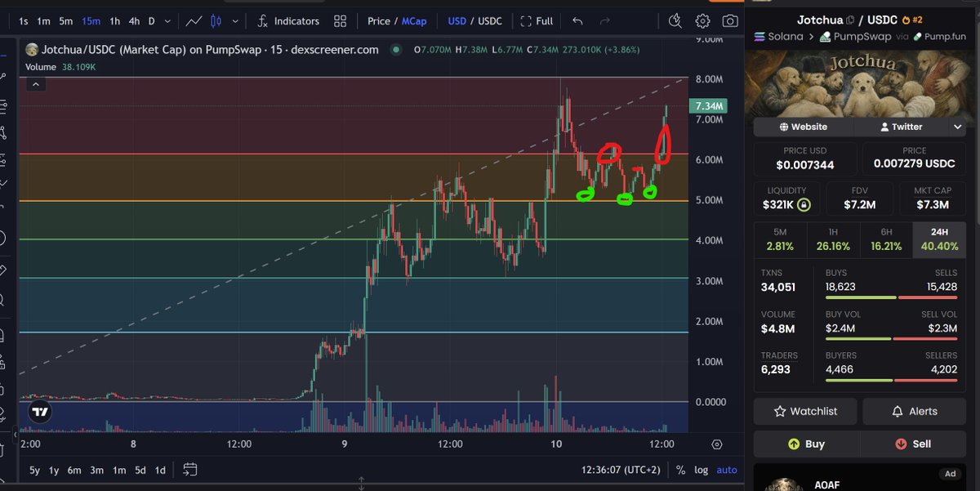Image resolution: width=980 pixels, height=491 pixels.
Task: Open the chart layout grid icon
Action: (341, 21)
